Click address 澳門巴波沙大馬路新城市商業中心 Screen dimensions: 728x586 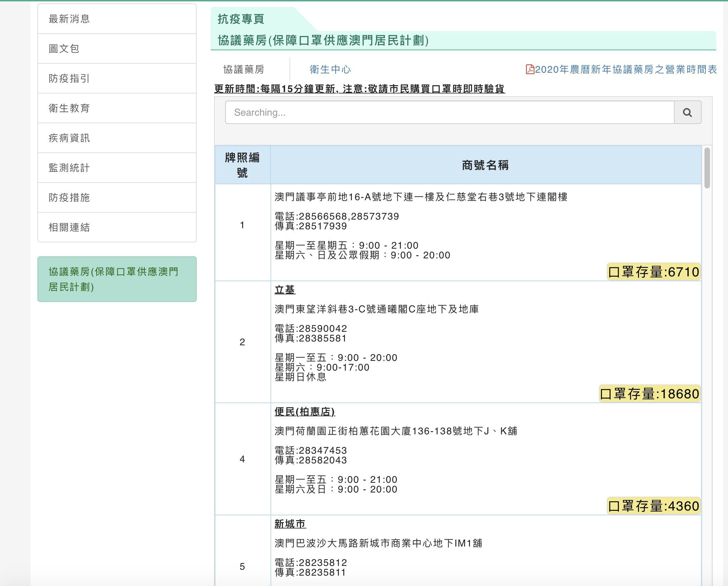click(x=378, y=543)
